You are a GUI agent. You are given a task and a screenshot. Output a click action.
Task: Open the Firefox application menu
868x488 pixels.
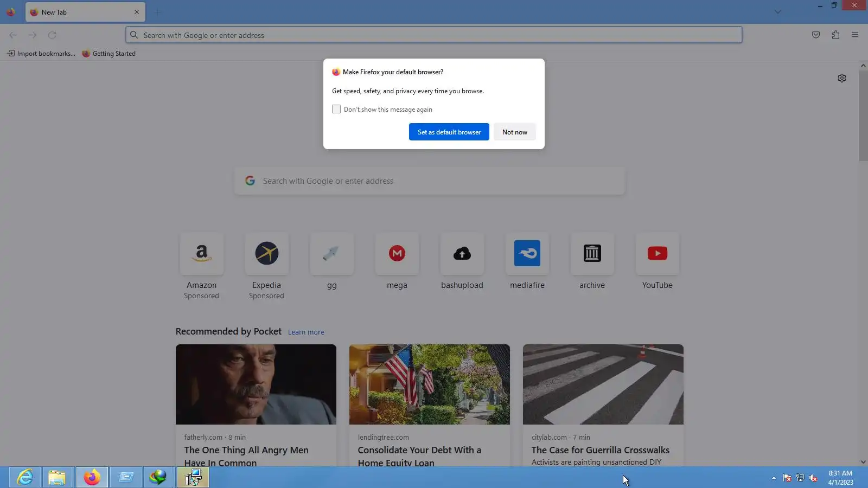[x=855, y=35]
